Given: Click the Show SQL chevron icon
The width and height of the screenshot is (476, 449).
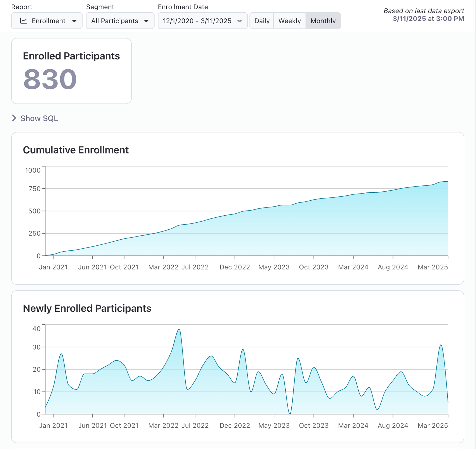Looking at the screenshot, I should point(14,118).
